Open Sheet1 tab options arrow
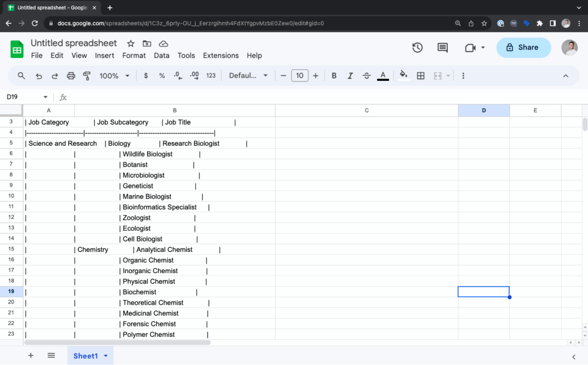Image resolution: width=588 pixels, height=365 pixels. click(106, 356)
